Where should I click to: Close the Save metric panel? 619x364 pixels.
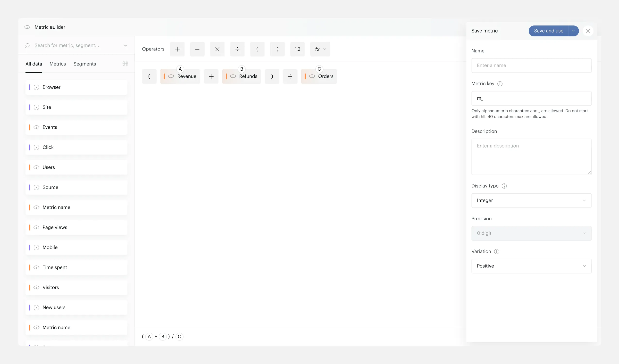[588, 31]
